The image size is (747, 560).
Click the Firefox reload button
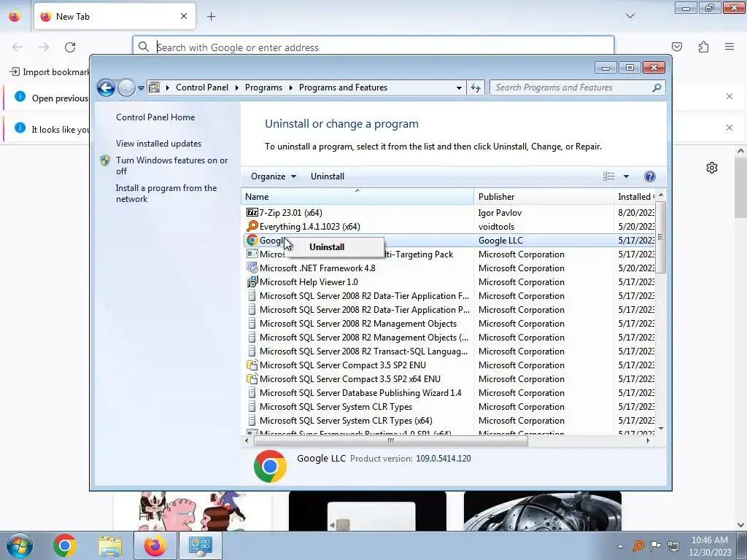(70, 47)
